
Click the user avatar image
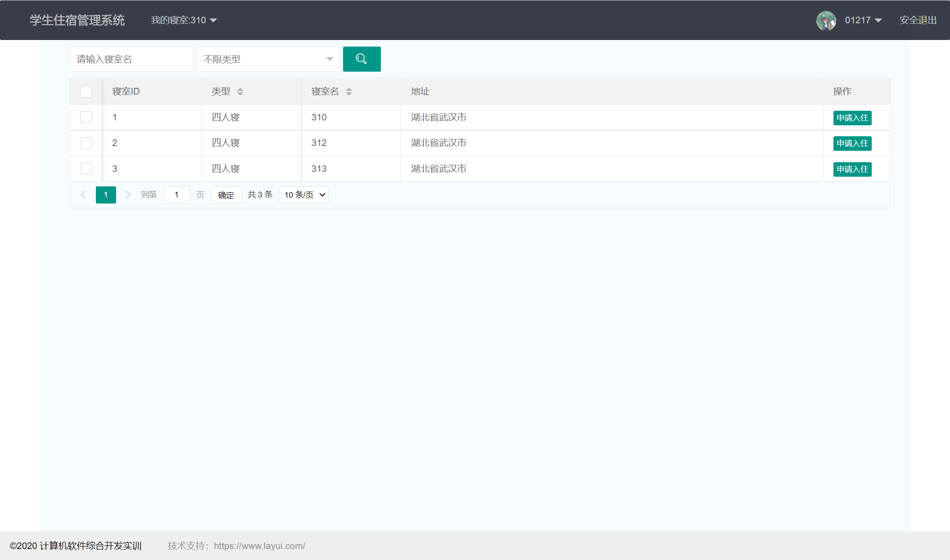tap(826, 20)
